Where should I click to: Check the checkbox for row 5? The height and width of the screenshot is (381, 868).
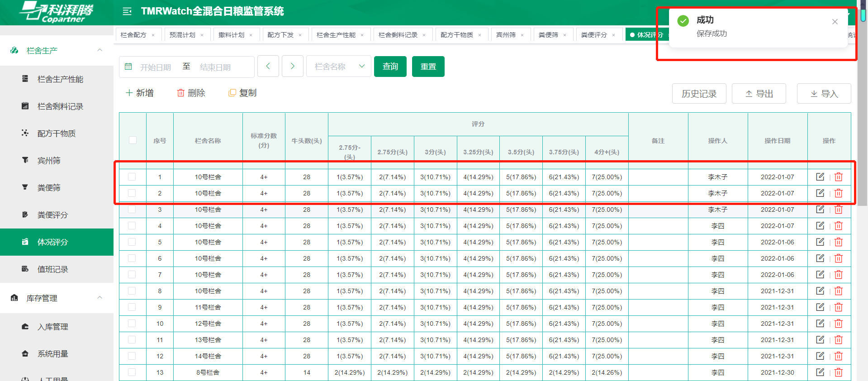132,242
